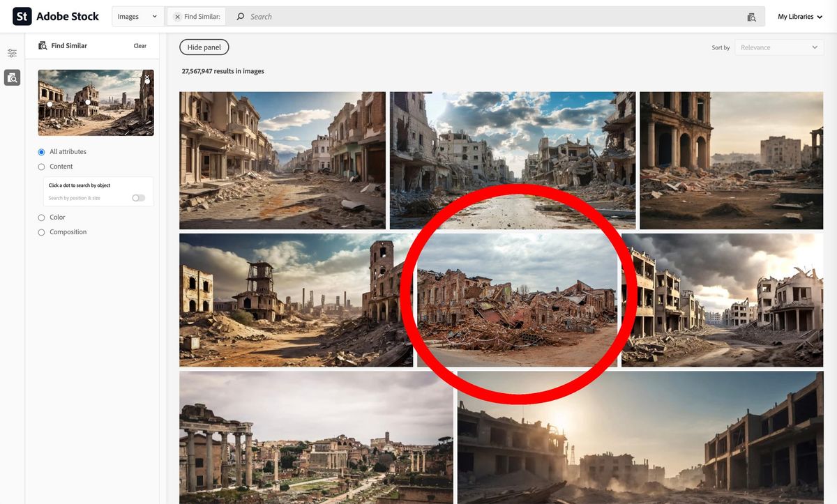This screenshot has width=837, height=504.
Task: Open the filters icon in the left sidebar
Action: [x=11, y=52]
